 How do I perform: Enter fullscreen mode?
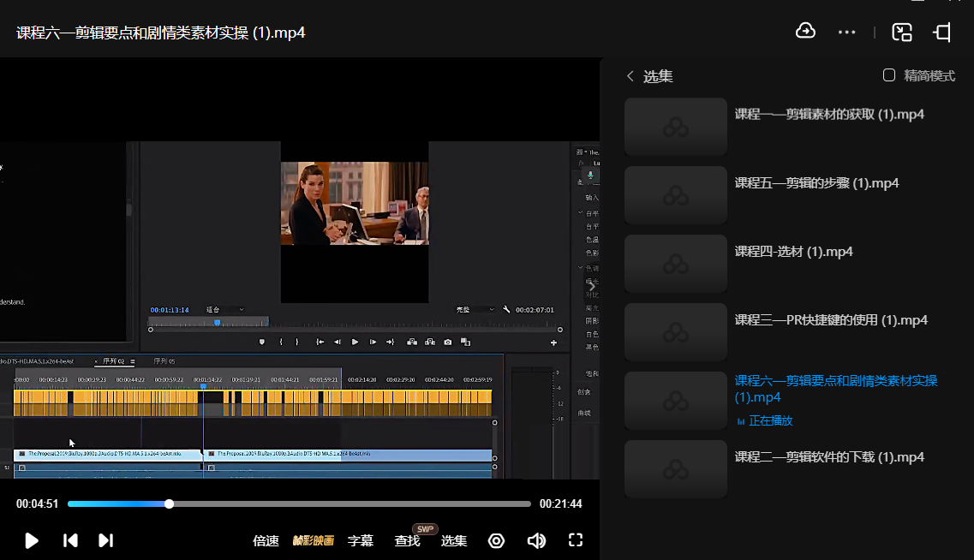pos(576,540)
